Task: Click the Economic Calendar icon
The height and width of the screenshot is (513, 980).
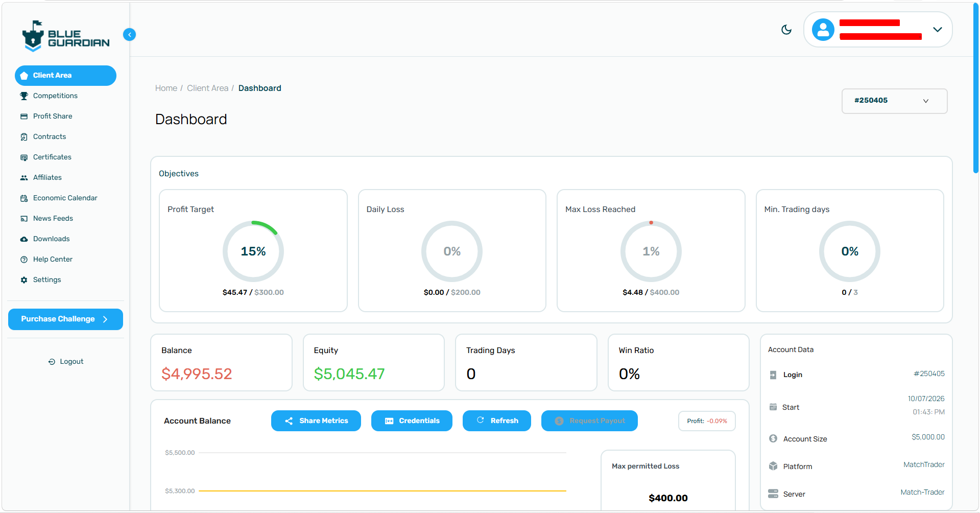Action: coord(24,198)
